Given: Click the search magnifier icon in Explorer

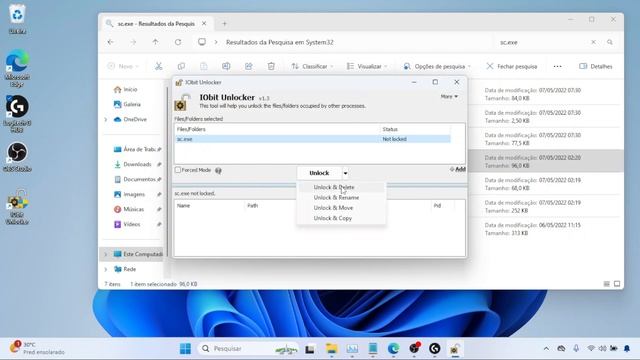Looking at the screenshot, I should point(610,42).
